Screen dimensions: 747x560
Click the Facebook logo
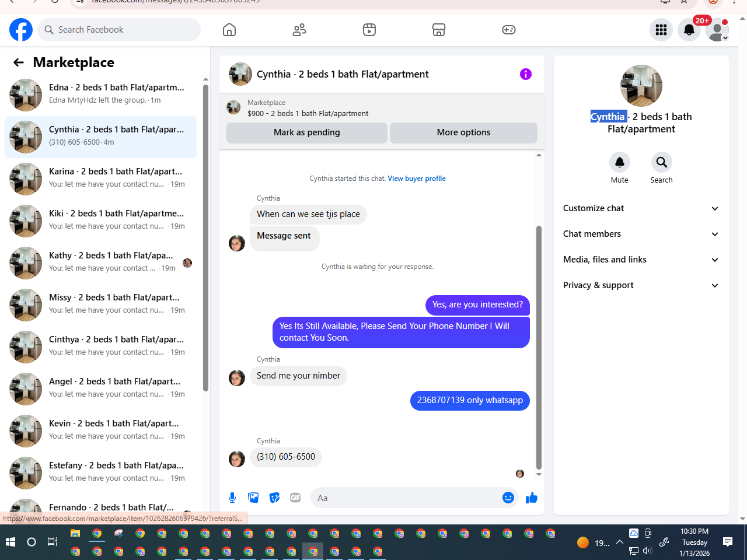(x=21, y=30)
